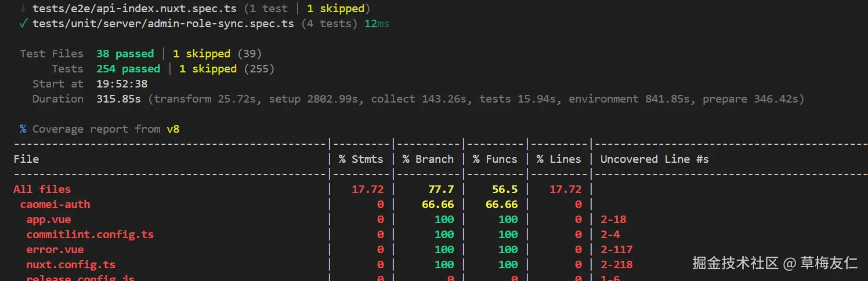Click the uncovered lines "2-218" for nuxt.config.ts
Image resolution: width=868 pixels, height=281 pixels.
tap(617, 265)
